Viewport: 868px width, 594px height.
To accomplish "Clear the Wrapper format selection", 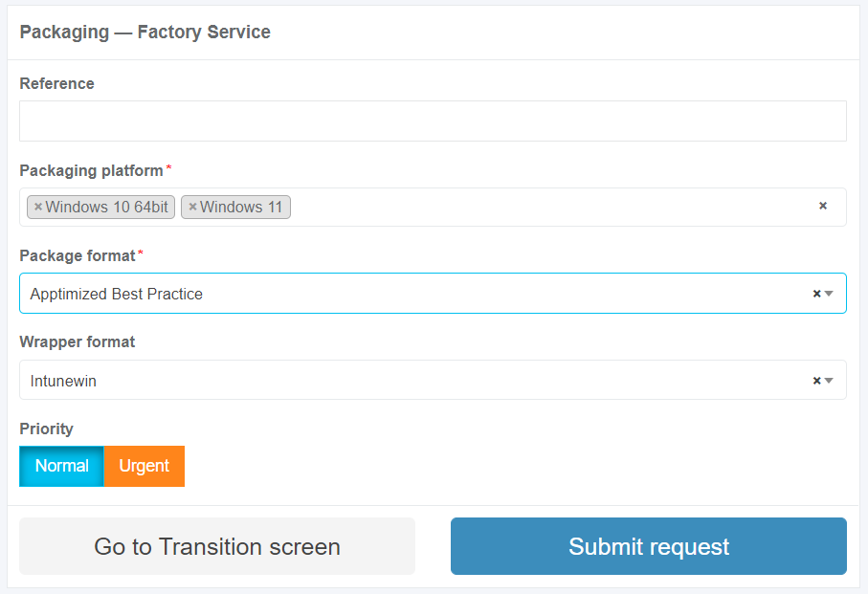I will click(816, 381).
